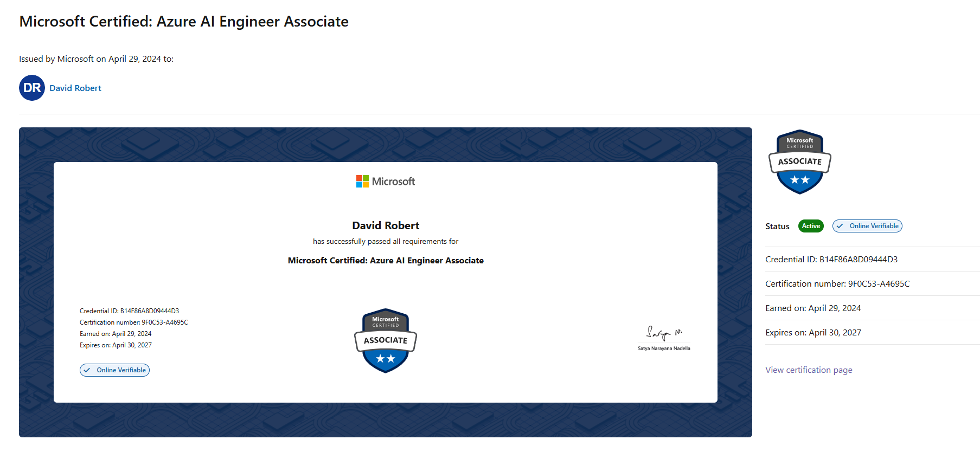
Task: Click the Microsoft logo on the certificate
Action: [386, 182]
